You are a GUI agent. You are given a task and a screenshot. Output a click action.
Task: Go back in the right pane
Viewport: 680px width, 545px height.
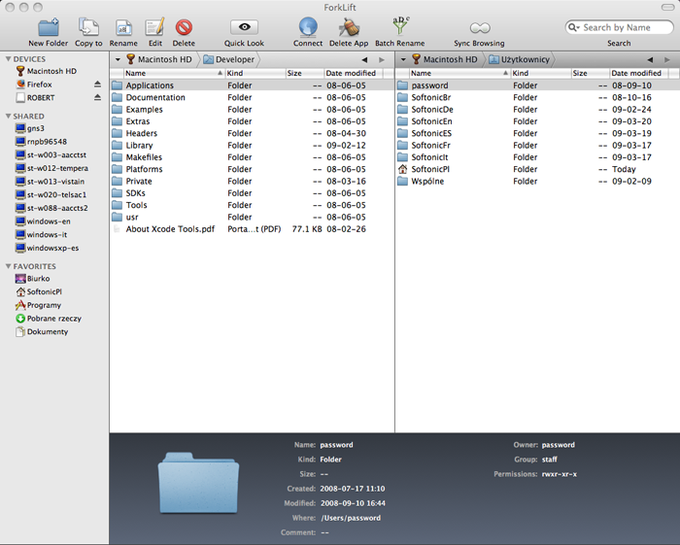(650, 60)
